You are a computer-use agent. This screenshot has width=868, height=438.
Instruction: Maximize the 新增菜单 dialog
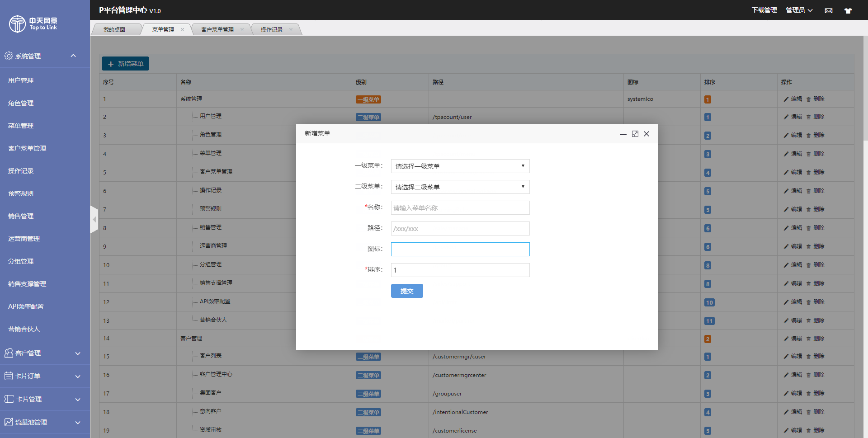[x=635, y=134]
